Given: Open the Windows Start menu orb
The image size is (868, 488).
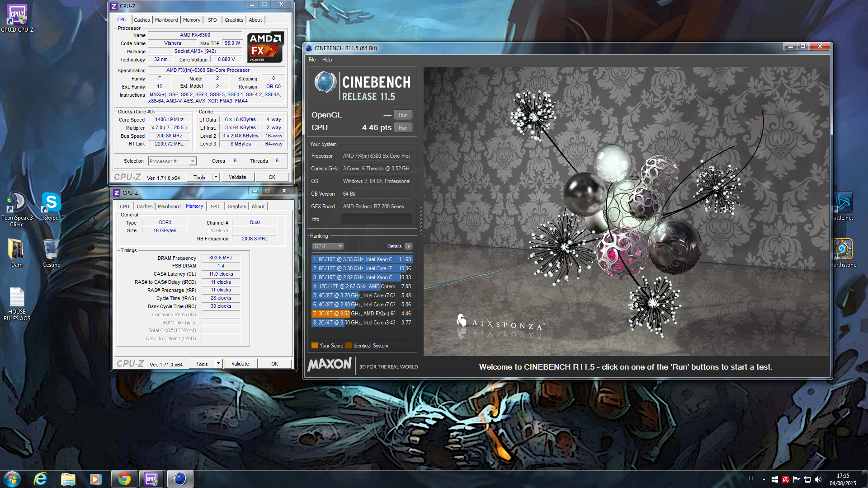Looking at the screenshot, I should 12,479.
